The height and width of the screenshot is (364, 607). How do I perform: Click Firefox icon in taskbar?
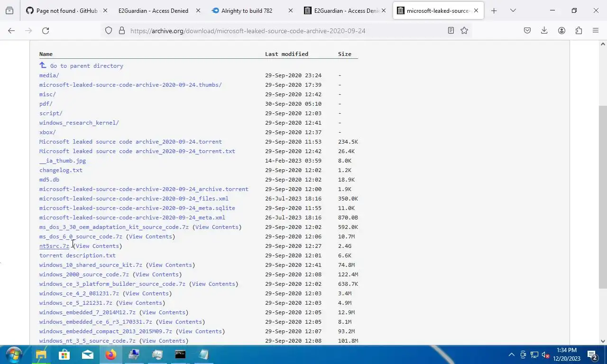tap(110, 355)
